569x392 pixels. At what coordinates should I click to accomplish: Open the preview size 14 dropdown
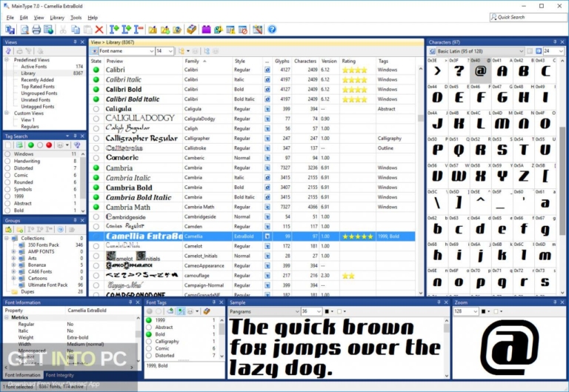[170, 51]
